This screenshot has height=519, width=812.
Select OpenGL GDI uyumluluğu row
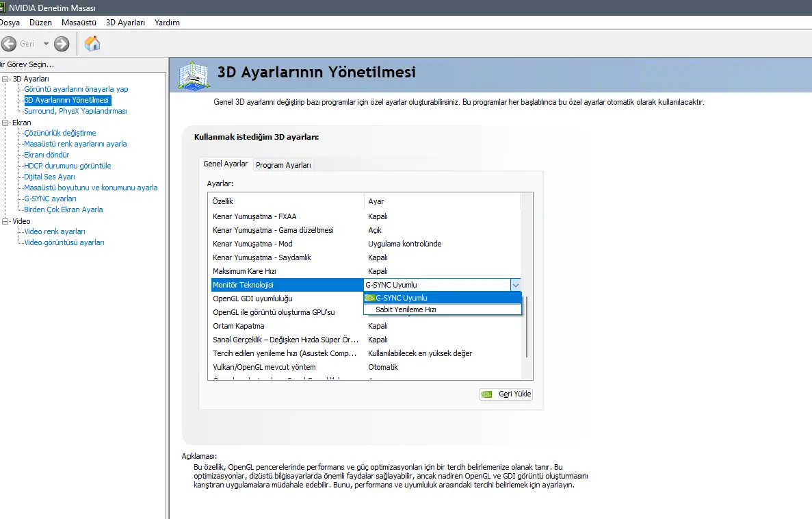click(x=287, y=299)
